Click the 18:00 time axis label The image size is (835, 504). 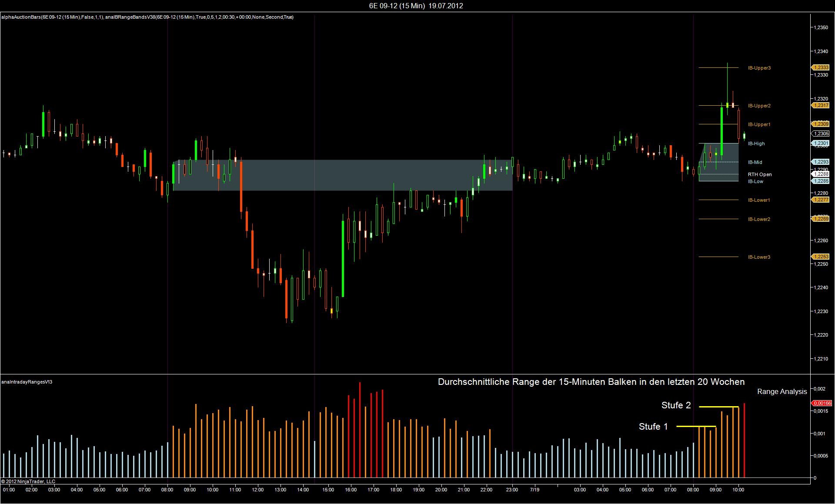tap(396, 490)
